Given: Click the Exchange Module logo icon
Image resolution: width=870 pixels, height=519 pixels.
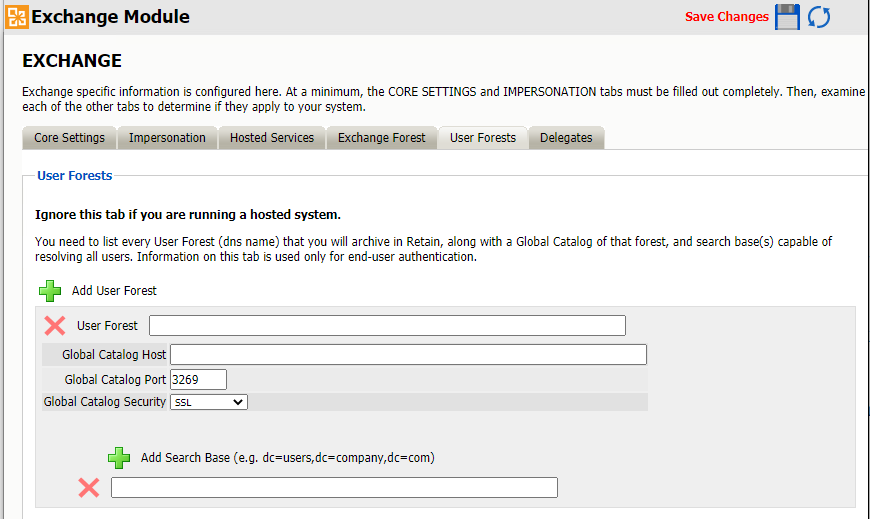Looking at the screenshot, I should click(x=17, y=17).
